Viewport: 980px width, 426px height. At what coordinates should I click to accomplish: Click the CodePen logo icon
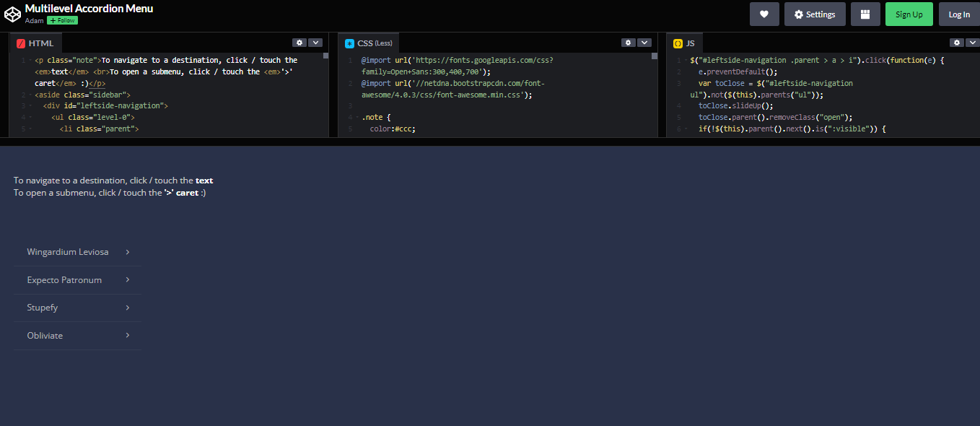click(12, 13)
